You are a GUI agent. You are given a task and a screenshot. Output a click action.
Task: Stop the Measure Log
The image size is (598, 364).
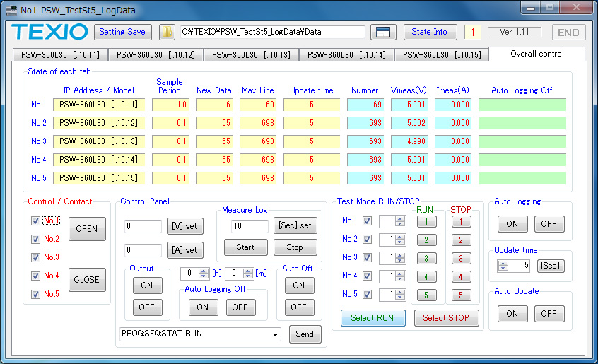point(295,247)
